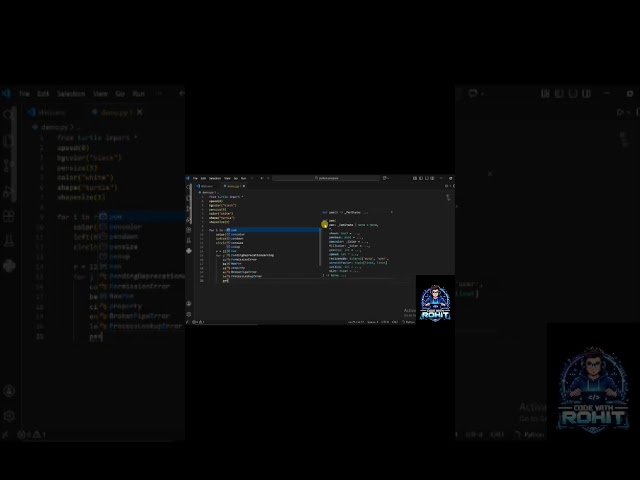Click the suggestion list scrollbar in center window

coord(320,245)
